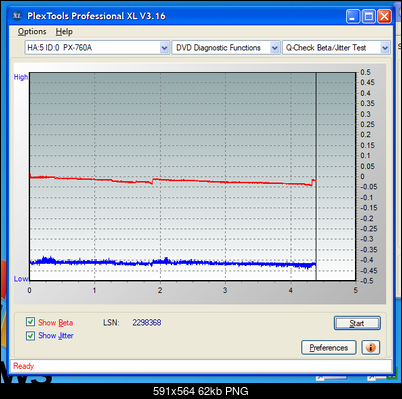This screenshot has width=402, height=399.
Task: Open the Preferences dialog
Action: [329, 348]
